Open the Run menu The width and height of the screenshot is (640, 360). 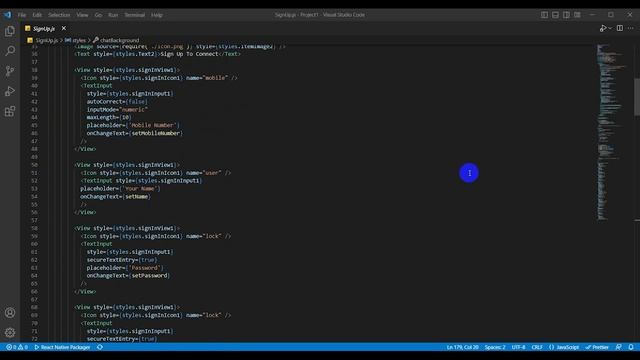point(113,15)
